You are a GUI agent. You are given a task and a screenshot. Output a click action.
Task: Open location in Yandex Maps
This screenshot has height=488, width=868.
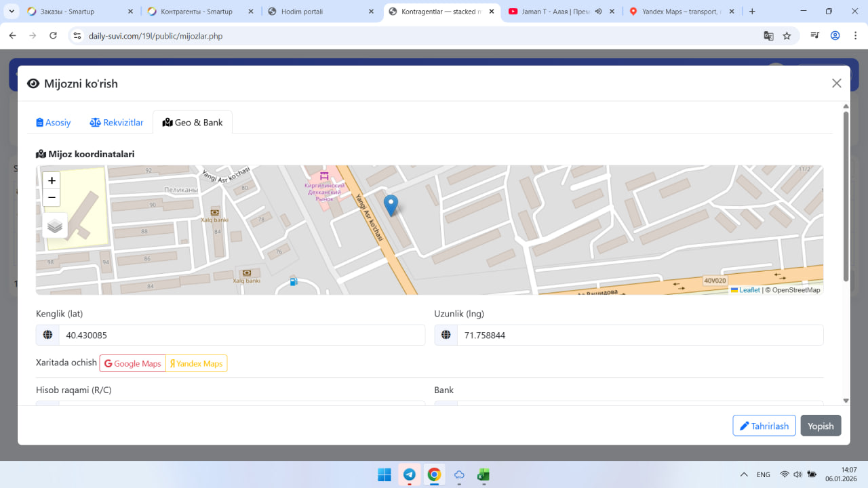196,364
